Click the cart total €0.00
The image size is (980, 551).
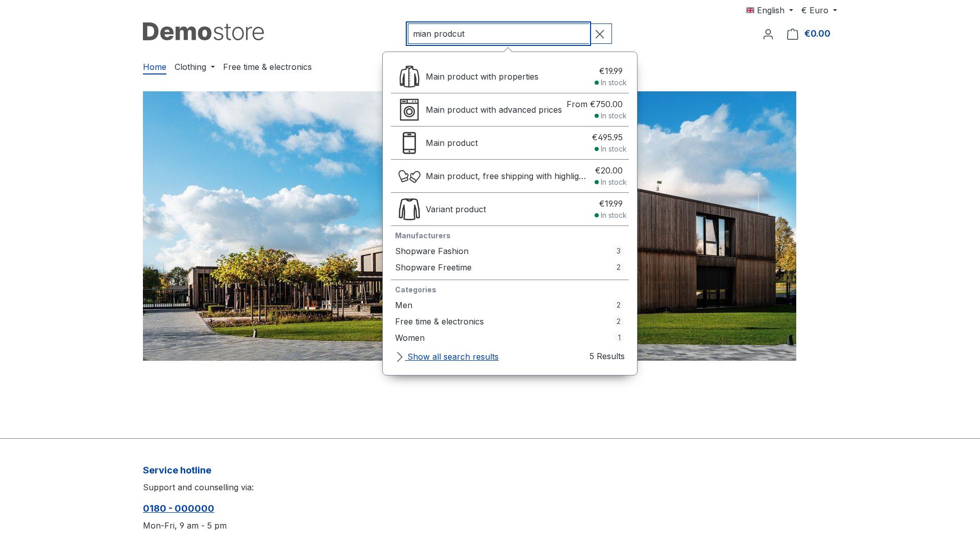pyautogui.click(x=817, y=34)
